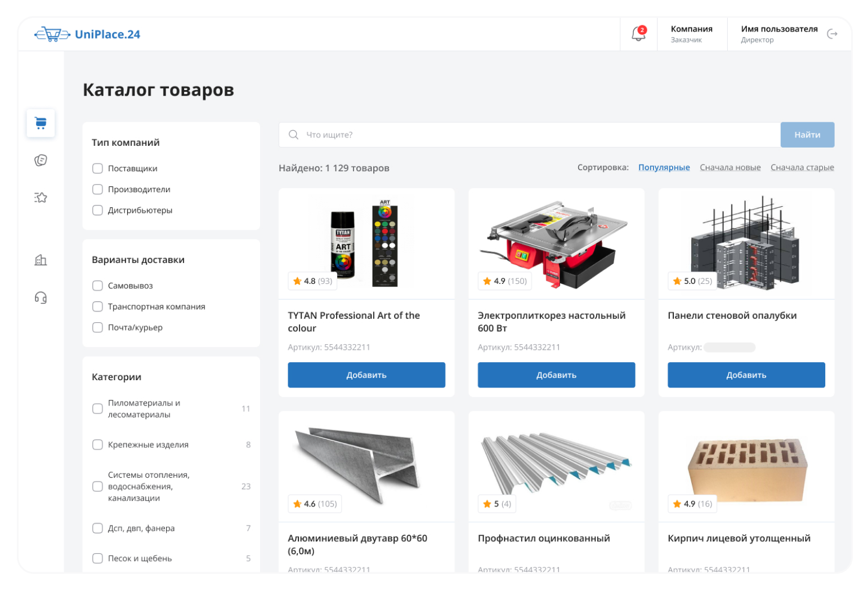
Task: Sort by Сначала старые
Action: pyautogui.click(x=802, y=167)
